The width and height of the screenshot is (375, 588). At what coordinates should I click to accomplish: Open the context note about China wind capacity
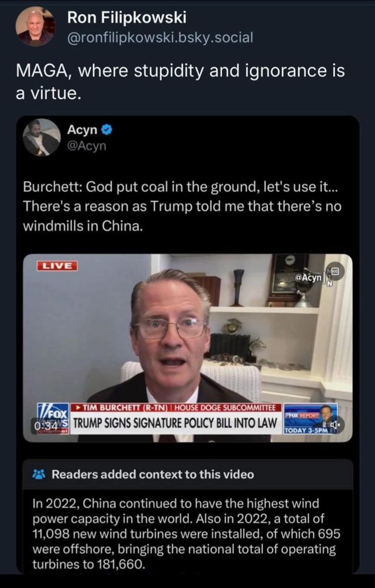click(186, 534)
